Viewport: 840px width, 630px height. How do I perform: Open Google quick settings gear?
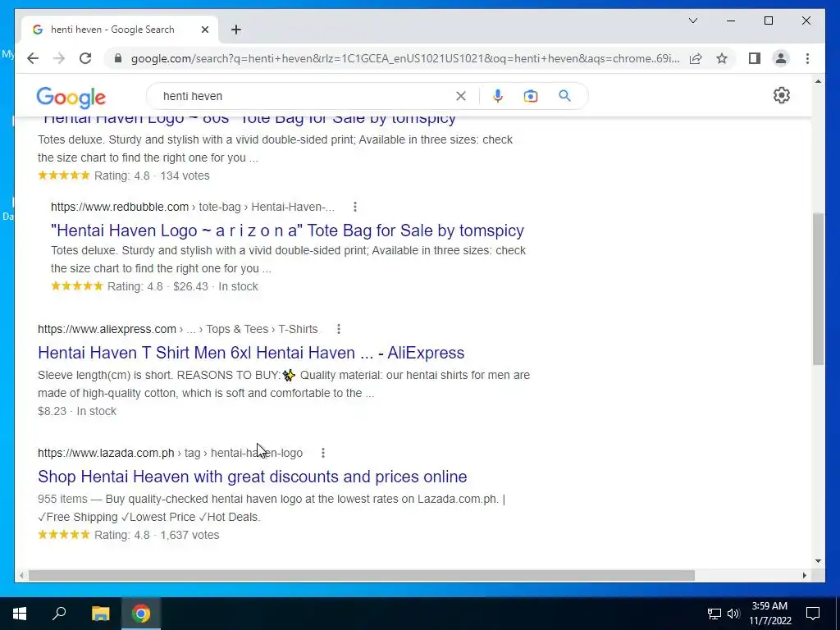(x=782, y=95)
